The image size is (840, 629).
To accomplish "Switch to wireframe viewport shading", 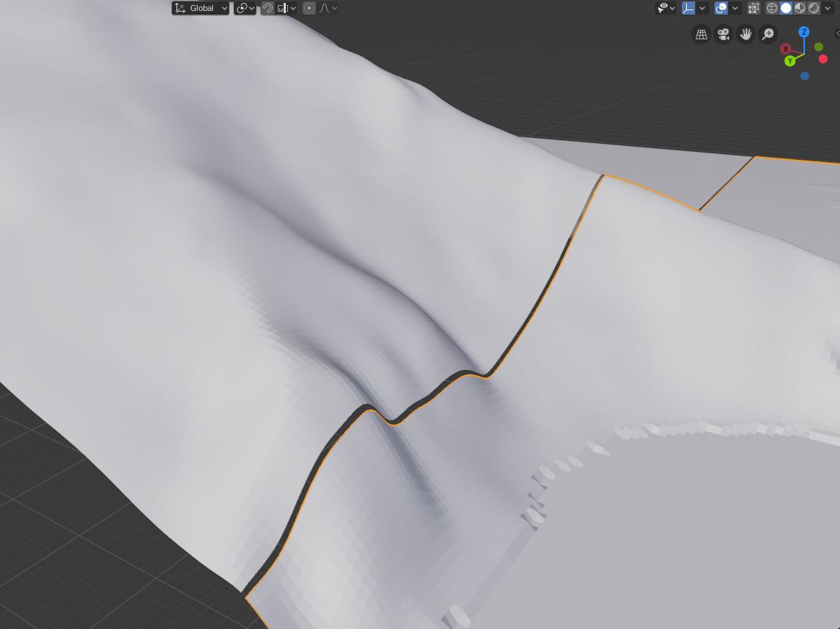I will coord(772,8).
